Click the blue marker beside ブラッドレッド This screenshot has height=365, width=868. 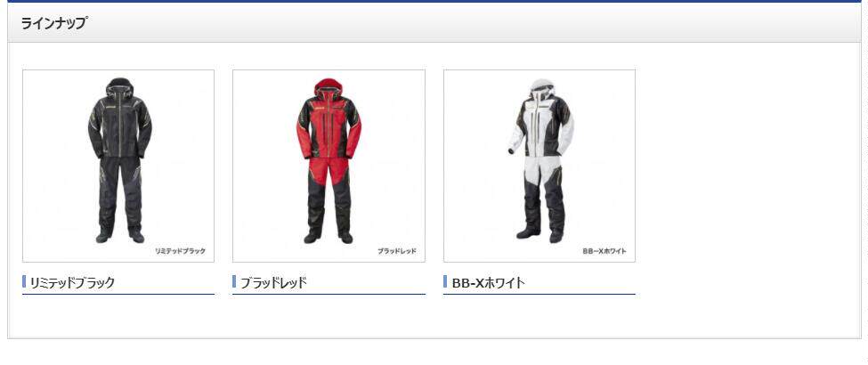point(234,281)
